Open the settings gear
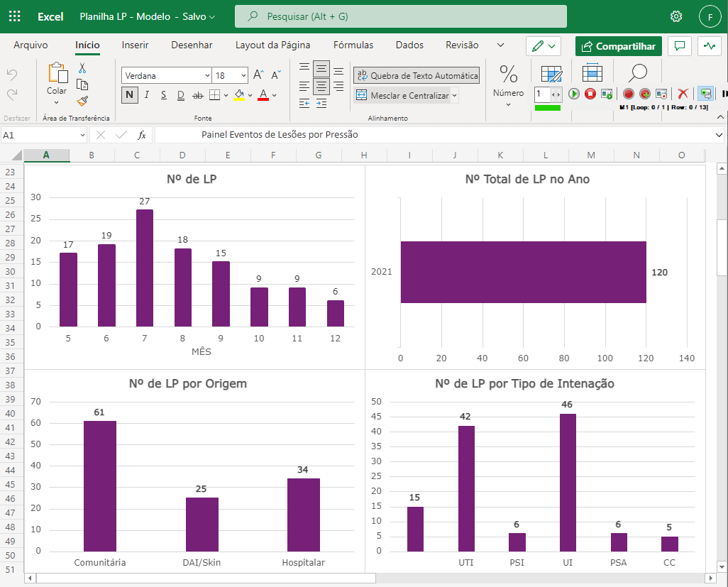The image size is (728, 587). pos(676,17)
